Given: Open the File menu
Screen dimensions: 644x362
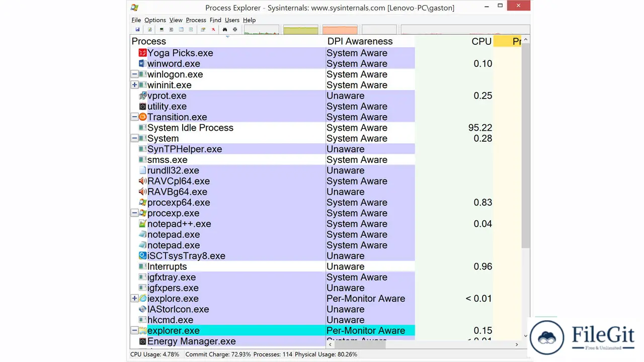Looking at the screenshot, I should point(136,20).
